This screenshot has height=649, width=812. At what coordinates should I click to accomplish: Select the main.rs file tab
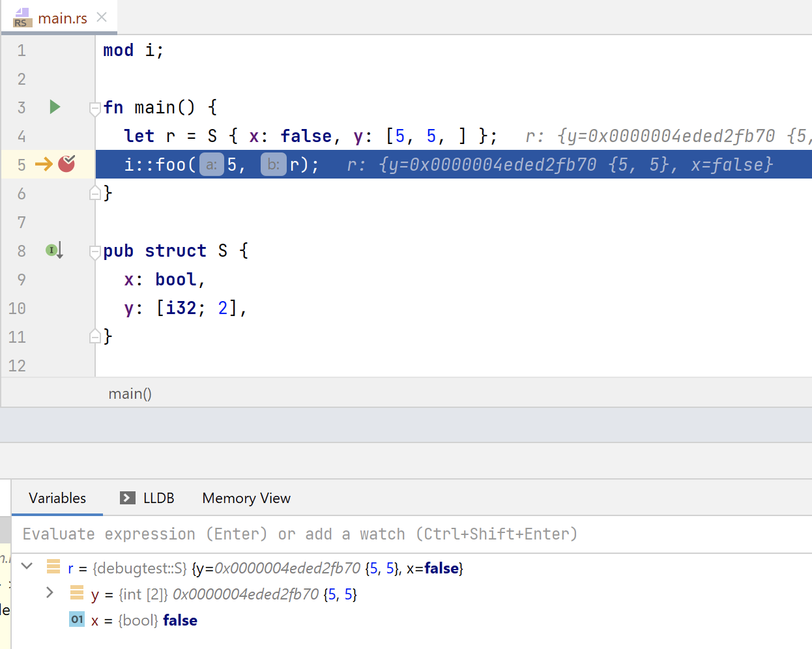click(x=59, y=18)
